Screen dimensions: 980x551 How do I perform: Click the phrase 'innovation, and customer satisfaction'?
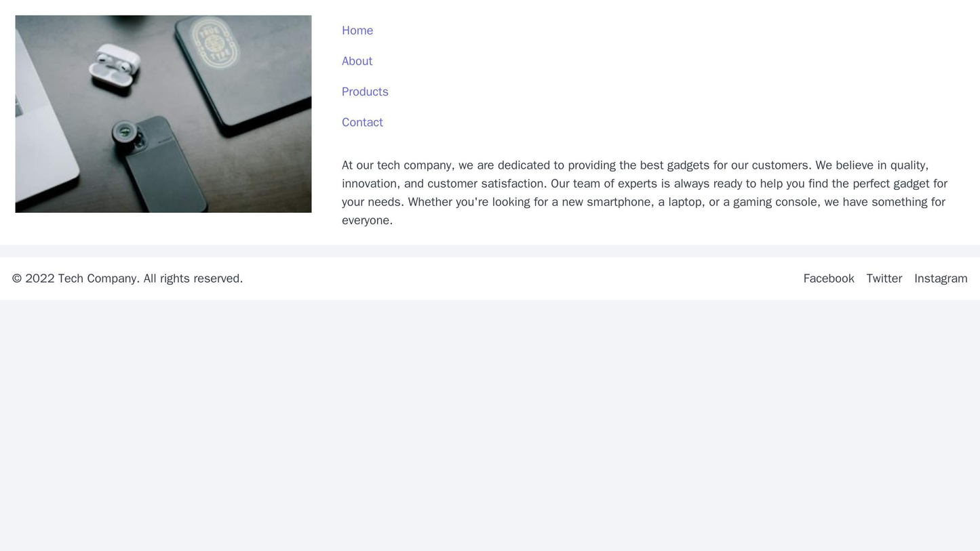pyautogui.click(x=437, y=184)
